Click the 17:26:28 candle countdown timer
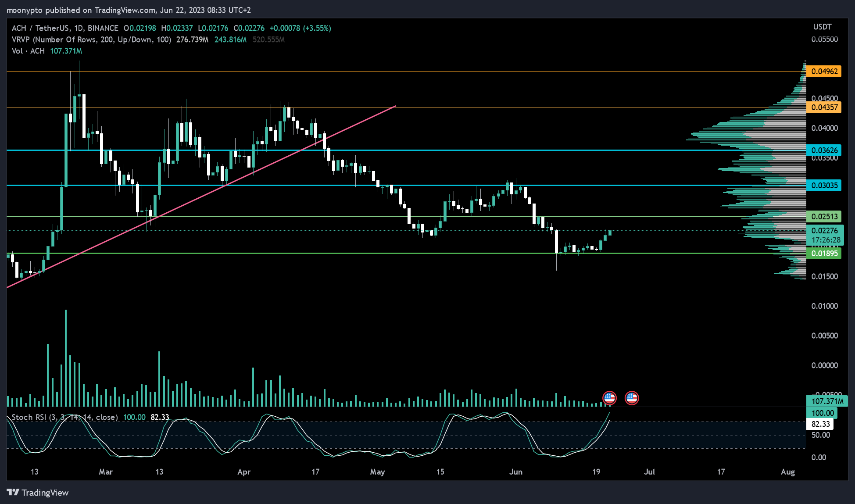 [x=826, y=240]
